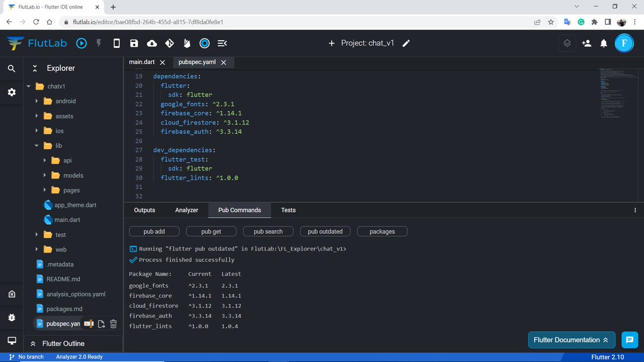Viewport: 644px width, 362px height.
Task: Open the Git icon in toolbar
Action: pyautogui.click(x=170, y=43)
